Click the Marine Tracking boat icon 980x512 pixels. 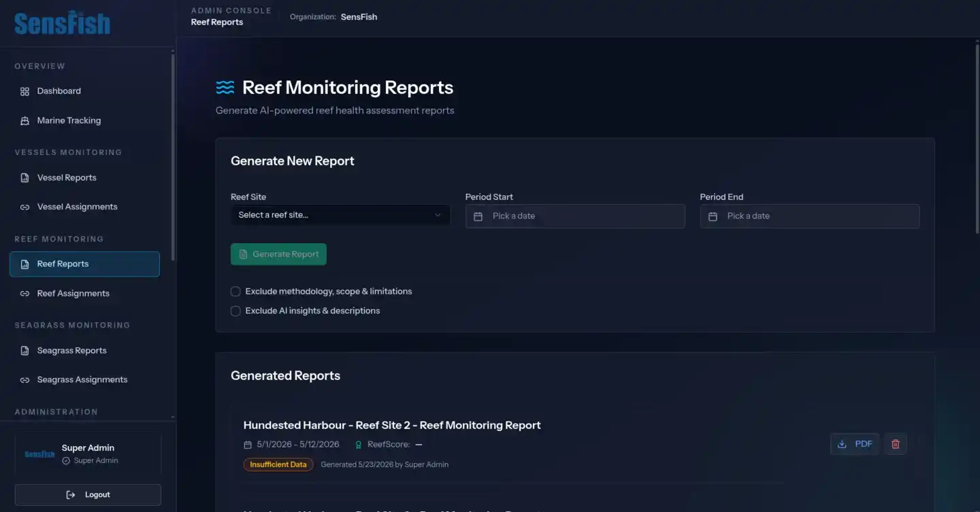click(x=24, y=121)
